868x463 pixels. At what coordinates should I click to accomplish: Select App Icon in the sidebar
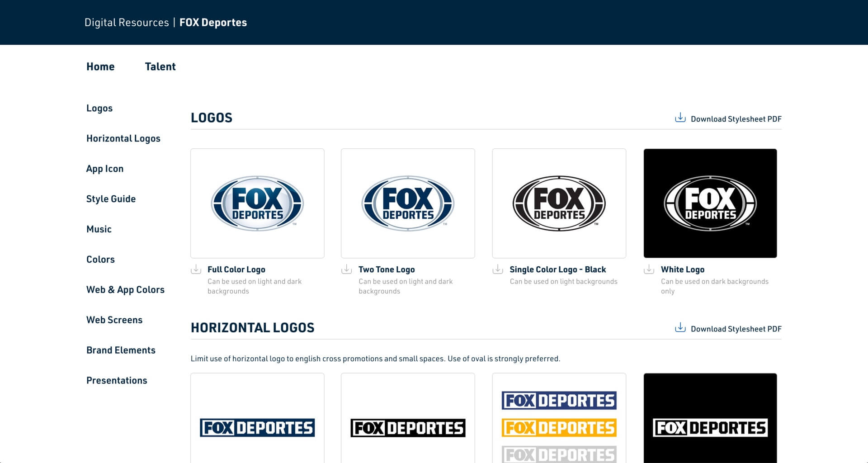[x=105, y=169]
